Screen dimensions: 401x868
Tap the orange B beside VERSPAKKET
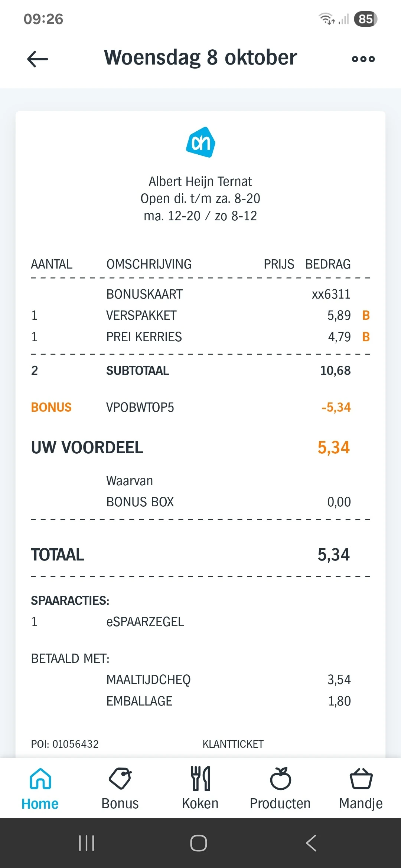(x=366, y=316)
